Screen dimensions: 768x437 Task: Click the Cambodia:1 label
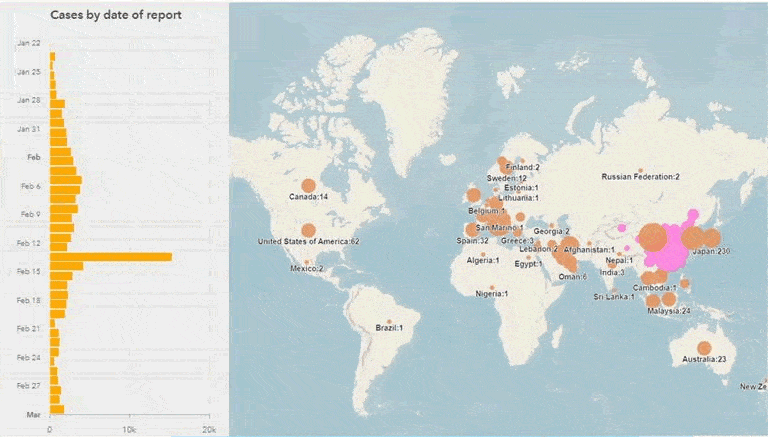pyautogui.click(x=654, y=288)
